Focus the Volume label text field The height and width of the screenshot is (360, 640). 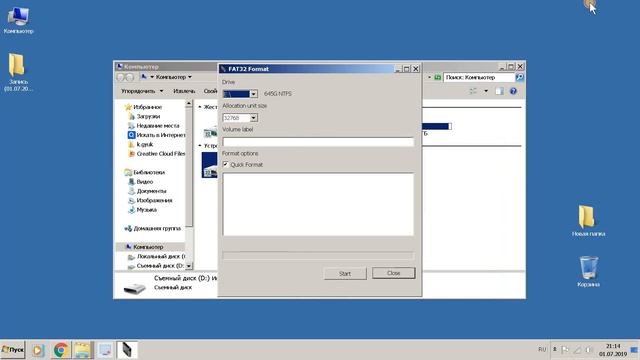[318, 142]
